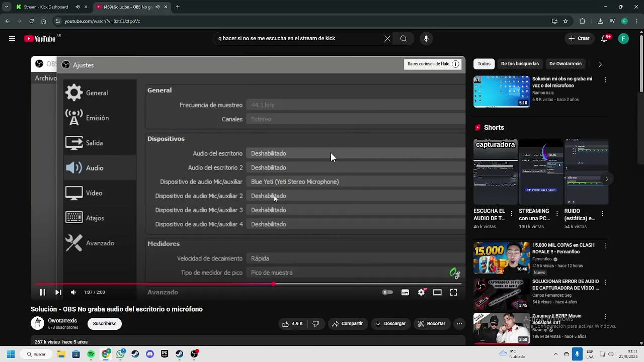Seek using video progress bar

[x=248, y=284]
